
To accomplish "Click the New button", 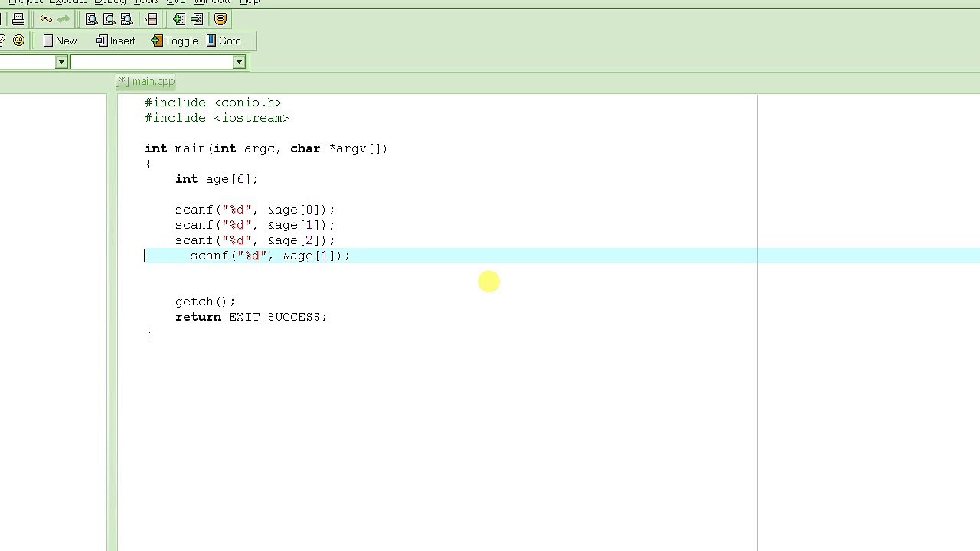I will [60, 41].
